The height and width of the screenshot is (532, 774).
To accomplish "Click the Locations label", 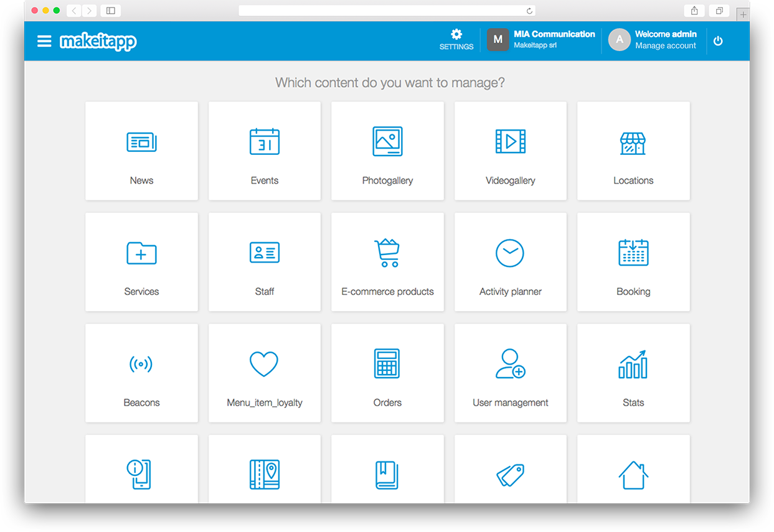I will [633, 180].
